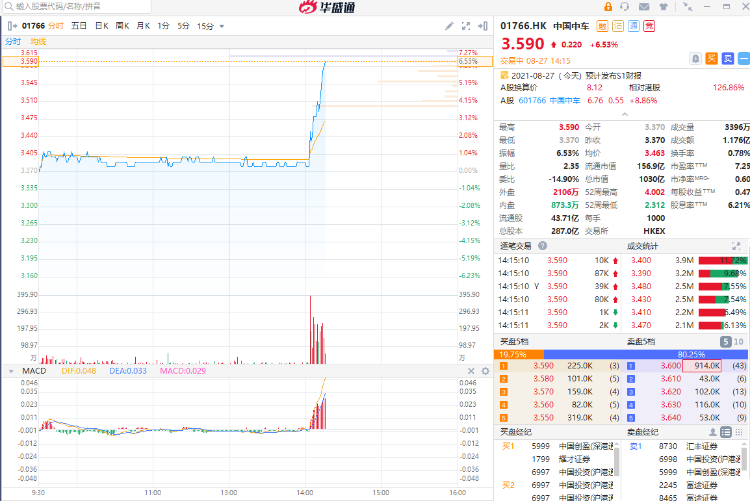Click the panel toggle icon left of 01766
The height and width of the screenshot is (501, 750).
(12, 26)
